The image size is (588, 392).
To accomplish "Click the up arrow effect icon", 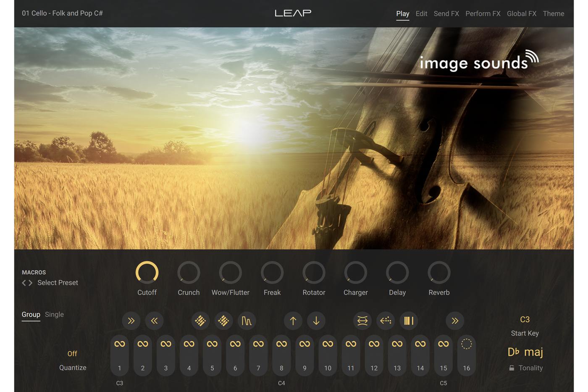I will tap(293, 321).
